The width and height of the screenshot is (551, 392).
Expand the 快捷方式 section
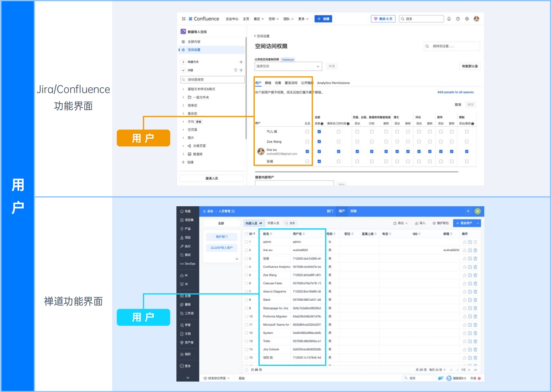(x=184, y=62)
